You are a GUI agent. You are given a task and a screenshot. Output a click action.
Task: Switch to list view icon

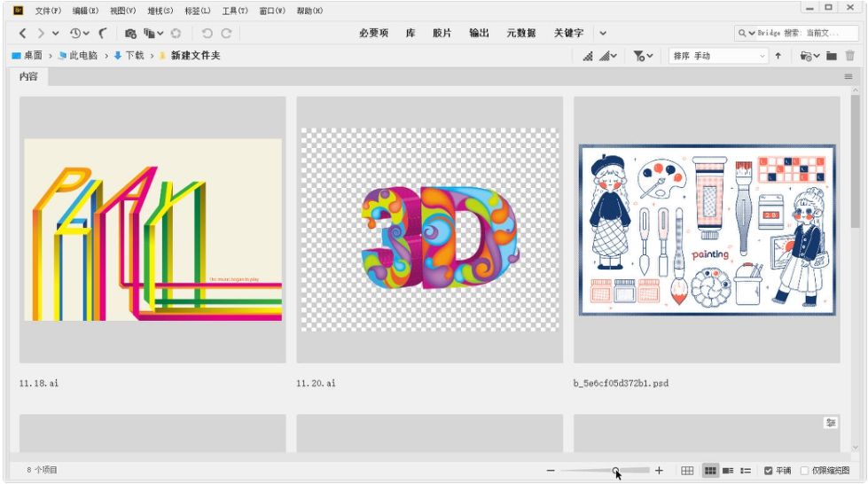click(x=746, y=471)
